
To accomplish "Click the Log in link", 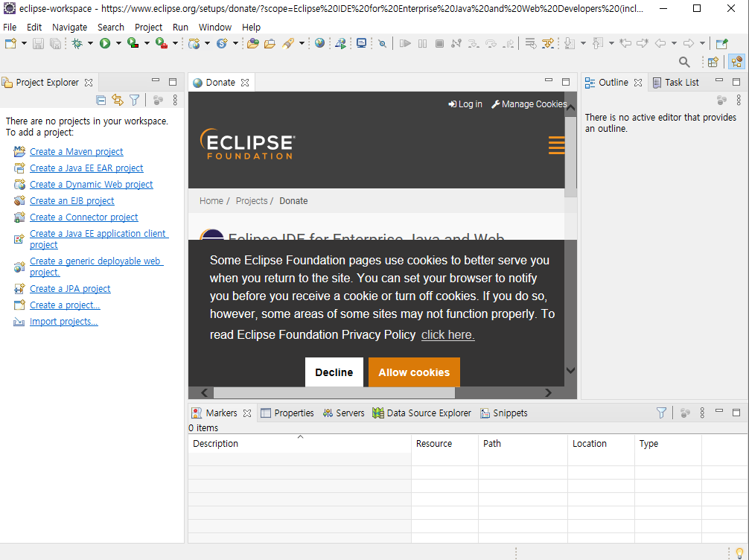I will [x=465, y=104].
